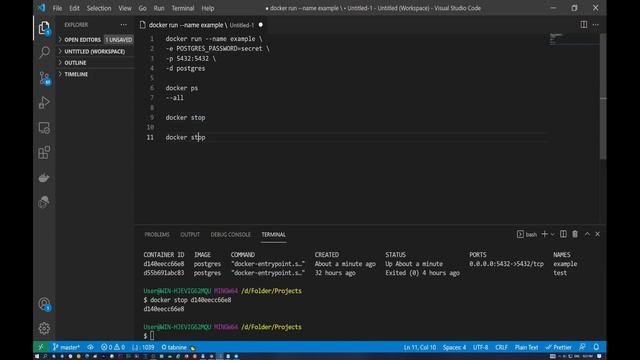Select the Terminal panel tab
This screenshot has width=640, height=360.
click(273, 234)
